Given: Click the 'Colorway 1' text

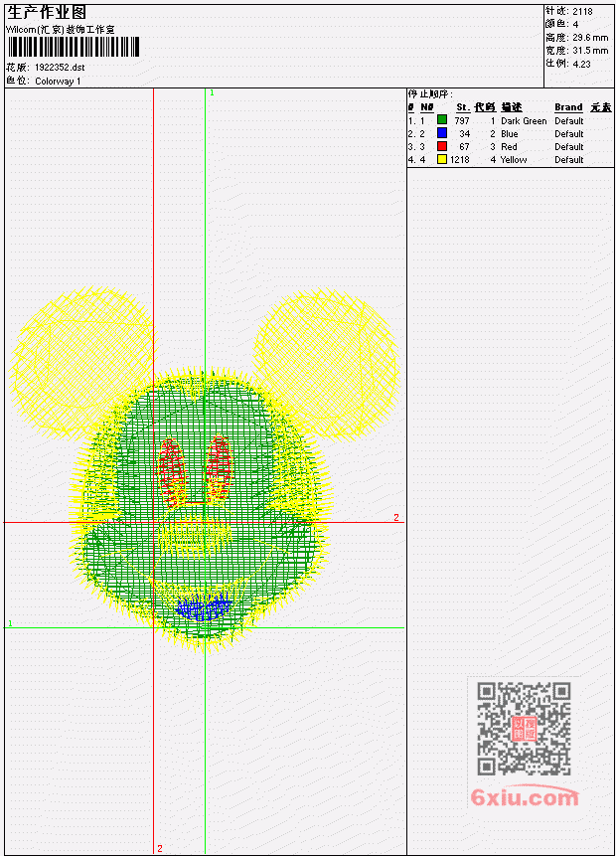Looking at the screenshot, I should 58,81.
